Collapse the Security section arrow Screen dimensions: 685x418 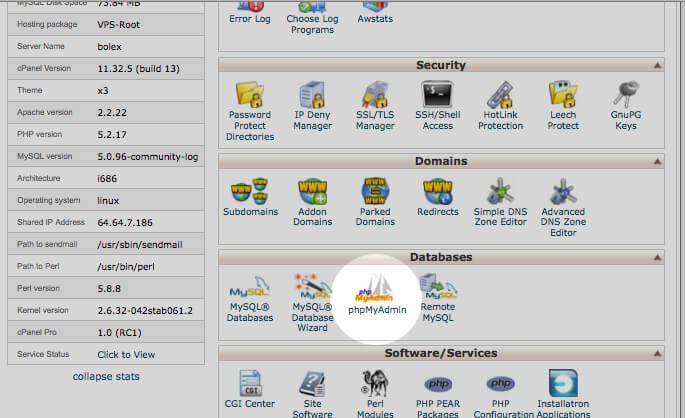(657, 66)
